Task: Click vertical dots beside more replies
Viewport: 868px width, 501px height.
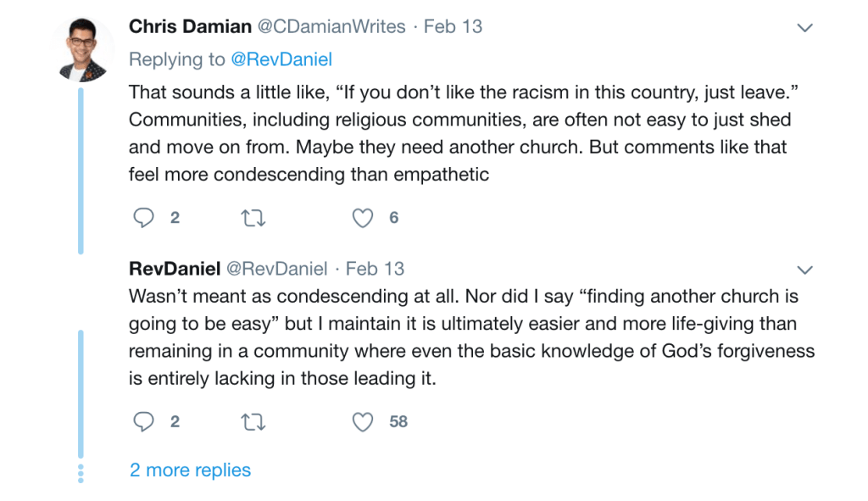Action: (x=81, y=472)
